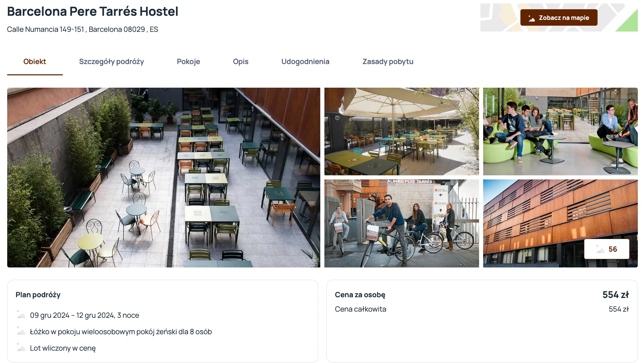Open the Udogodnienia tab
Viewport: 644px width, 363px height.
click(x=305, y=62)
